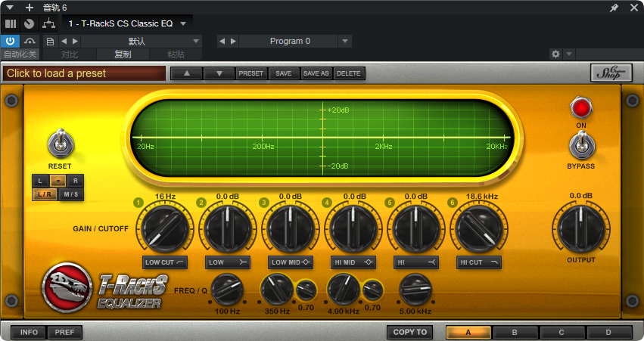Switch to preset slot B
This screenshot has width=644, height=341.
pos(515,333)
